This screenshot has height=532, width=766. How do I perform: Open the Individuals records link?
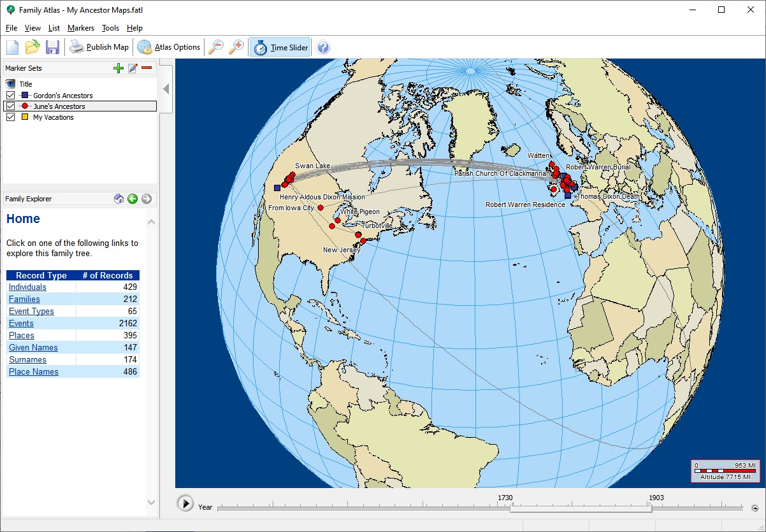coord(27,287)
